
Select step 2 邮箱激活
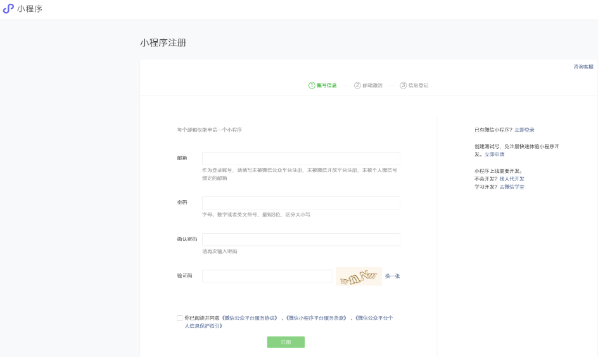[x=368, y=85]
